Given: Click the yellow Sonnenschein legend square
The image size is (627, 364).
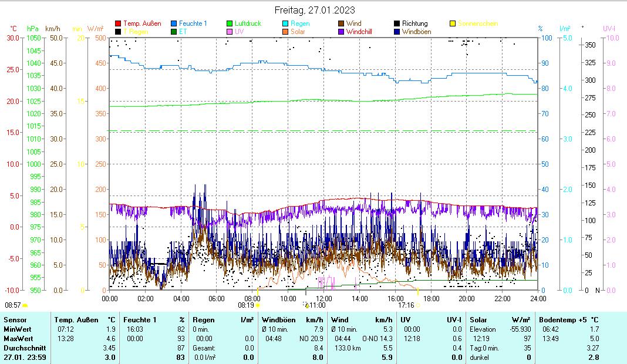Looking at the screenshot, I should pyautogui.click(x=453, y=23).
